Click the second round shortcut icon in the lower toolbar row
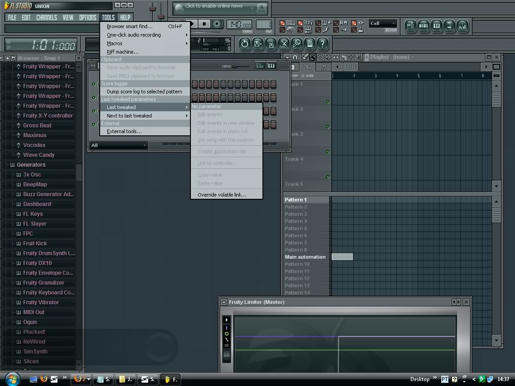This screenshot has height=386, width=515. click(257, 43)
